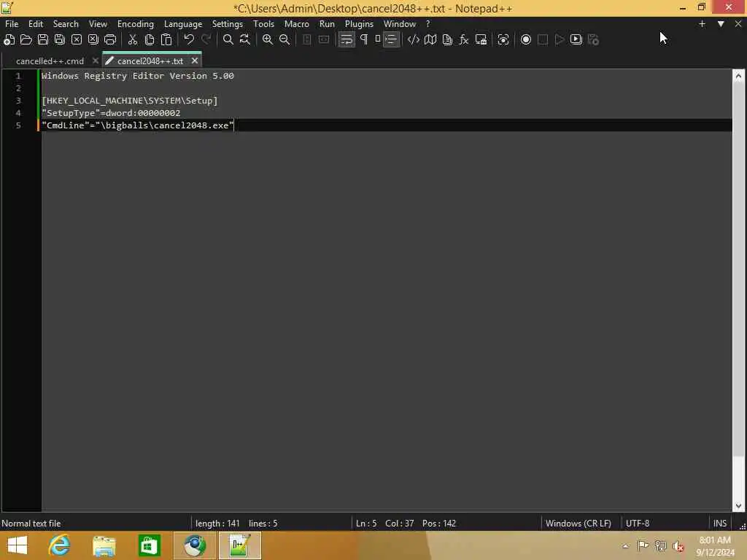Click the X button beside the menu bar
Screen dimensions: 747x560
[x=738, y=24]
